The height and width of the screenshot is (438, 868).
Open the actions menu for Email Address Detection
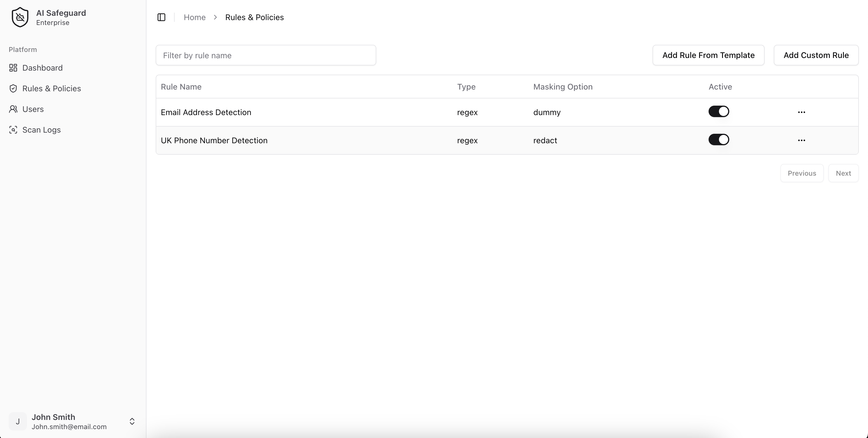click(801, 112)
